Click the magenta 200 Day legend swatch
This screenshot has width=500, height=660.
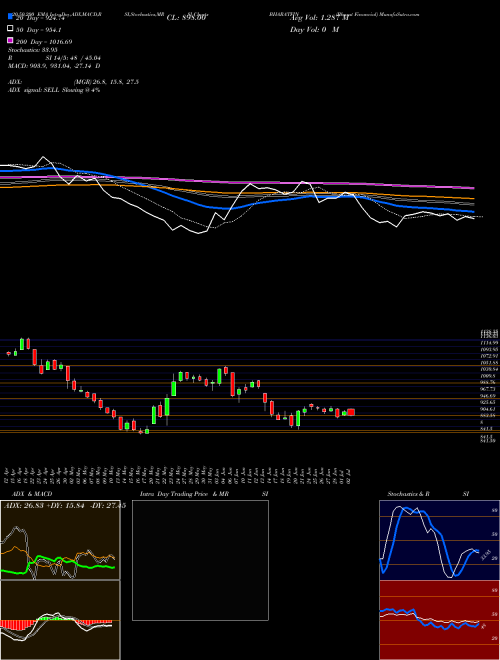(10, 40)
